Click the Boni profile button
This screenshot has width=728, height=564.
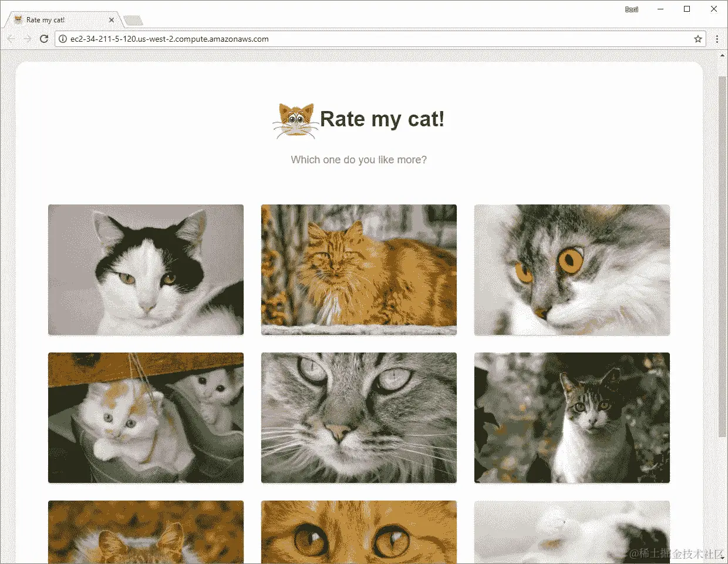tap(632, 9)
